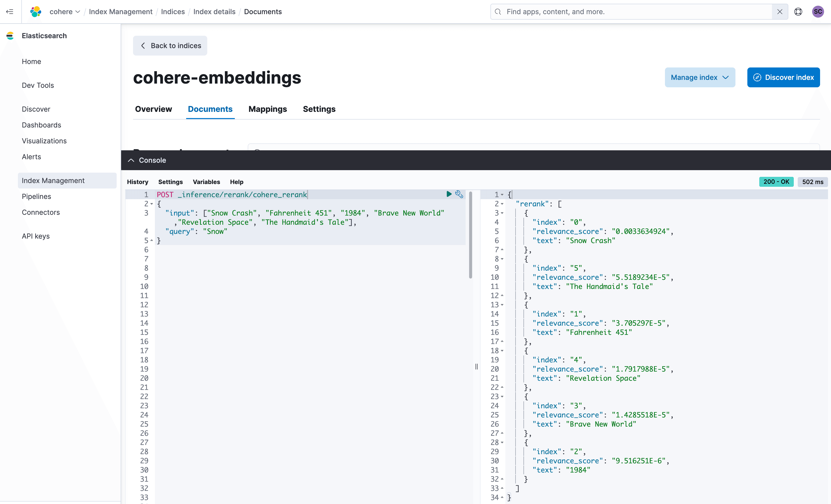831x504 pixels.
Task: Switch to the Mappings tab
Action: pyautogui.click(x=268, y=109)
